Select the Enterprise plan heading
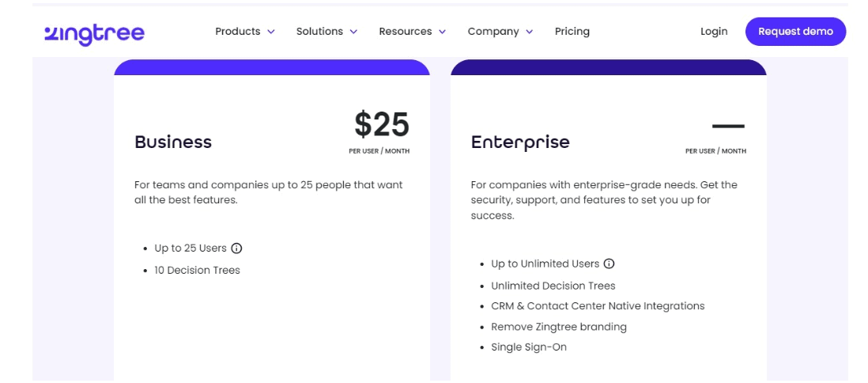The image size is (868, 383). click(x=520, y=142)
